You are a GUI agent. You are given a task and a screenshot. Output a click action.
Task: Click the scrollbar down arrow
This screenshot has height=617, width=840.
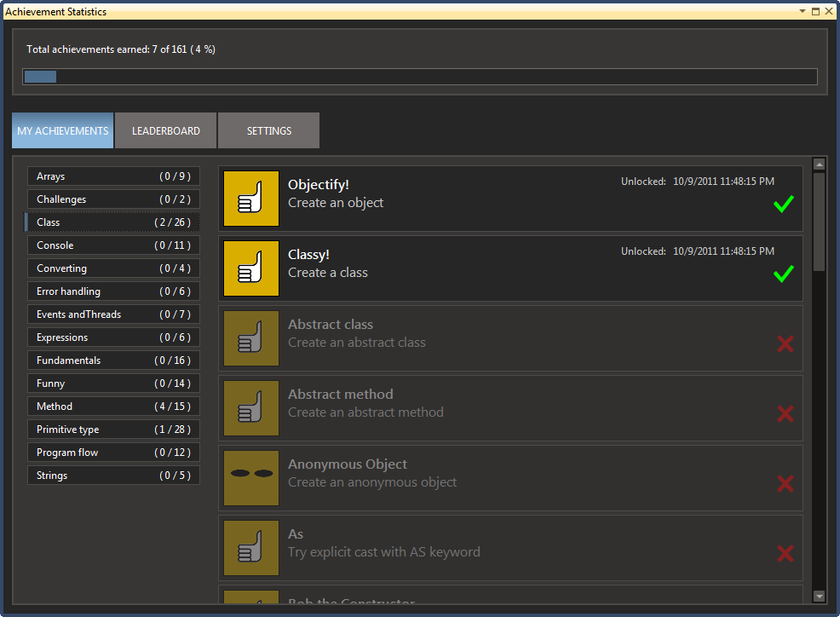pyautogui.click(x=820, y=597)
